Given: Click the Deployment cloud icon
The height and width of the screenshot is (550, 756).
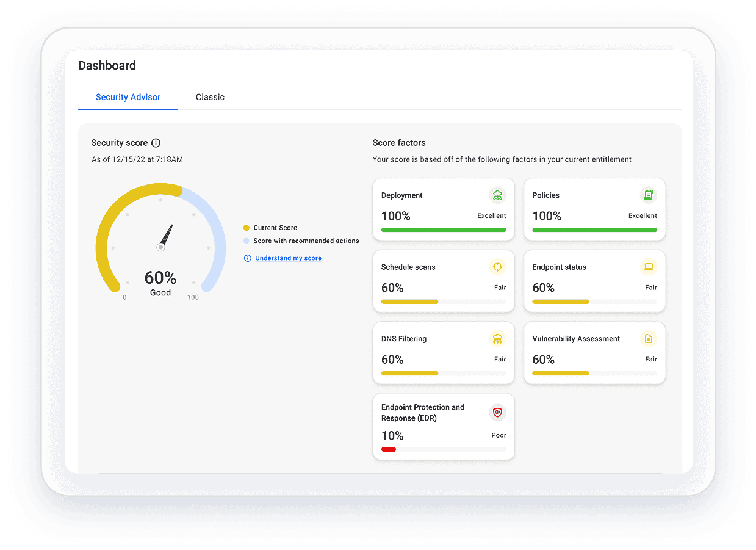Looking at the screenshot, I should click(497, 195).
